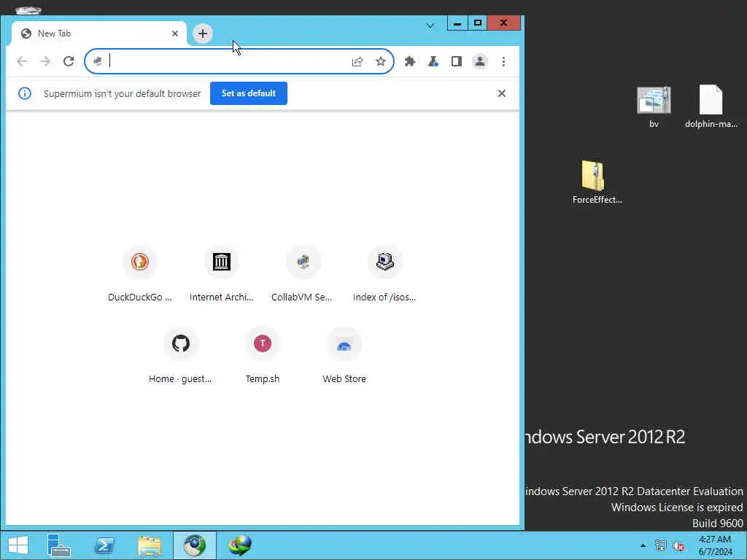
Task: Show hidden system tray icons
Action: click(643, 545)
